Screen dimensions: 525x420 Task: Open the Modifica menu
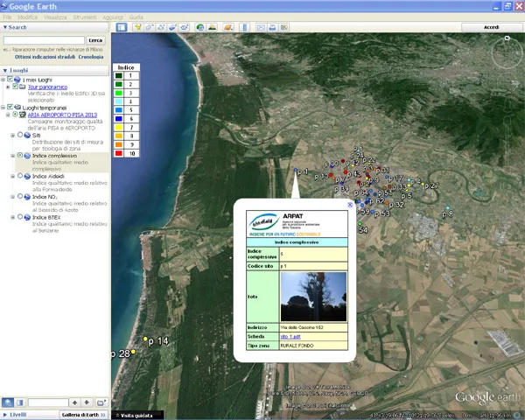(x=27, y=17)
